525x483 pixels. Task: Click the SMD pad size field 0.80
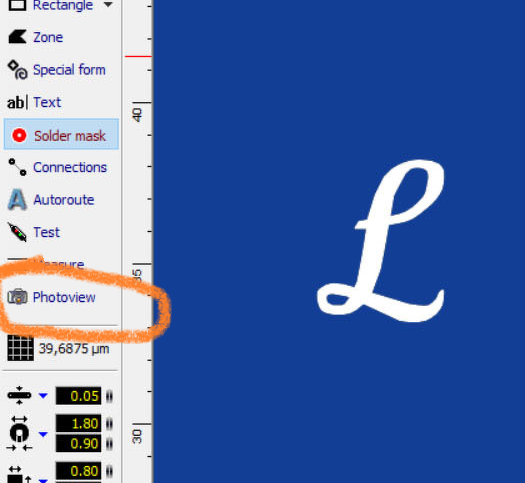click(x=78, y=471)
